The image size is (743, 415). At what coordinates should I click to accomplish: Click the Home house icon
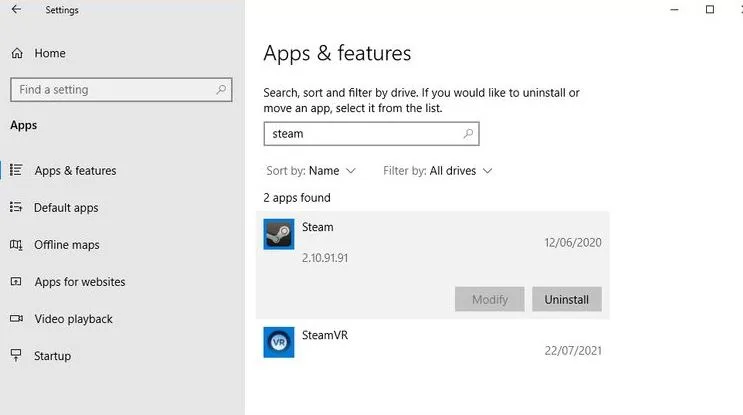tap(17, 53)
